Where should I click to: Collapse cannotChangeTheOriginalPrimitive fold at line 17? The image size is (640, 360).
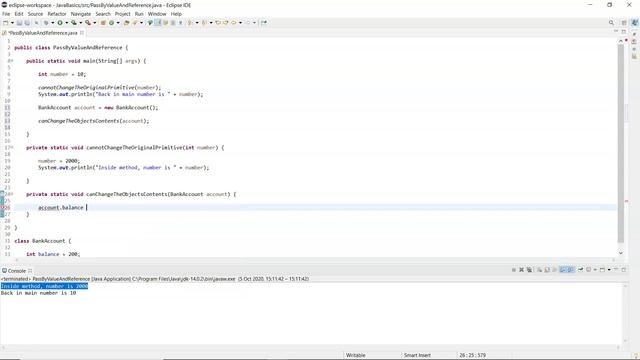pos(12,147)
